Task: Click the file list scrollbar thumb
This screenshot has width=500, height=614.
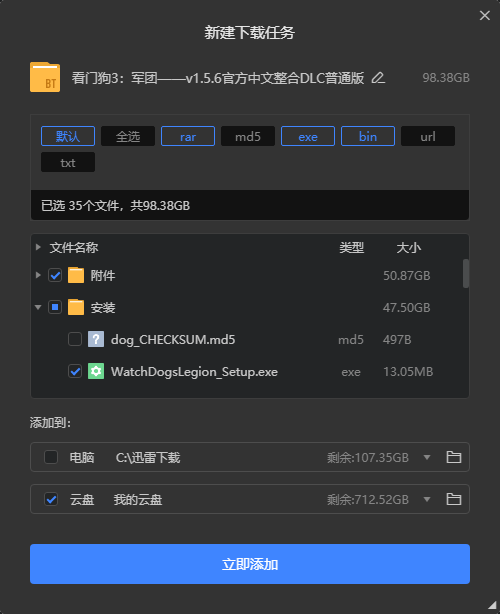Action: click(x=466, y=273)
